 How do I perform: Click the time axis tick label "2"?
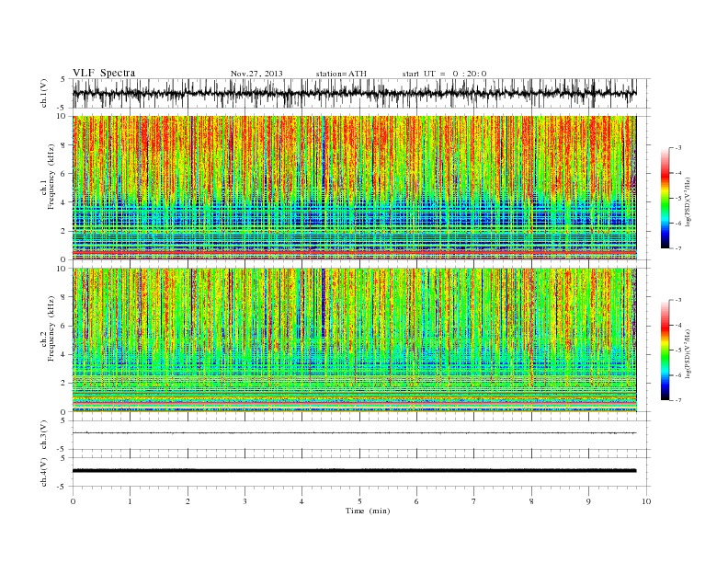point(188,501)
